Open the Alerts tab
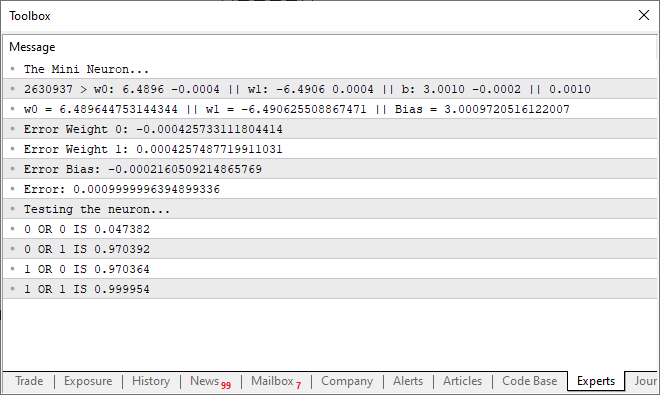Viewport: 660px width, 395px height. point(408,381)
